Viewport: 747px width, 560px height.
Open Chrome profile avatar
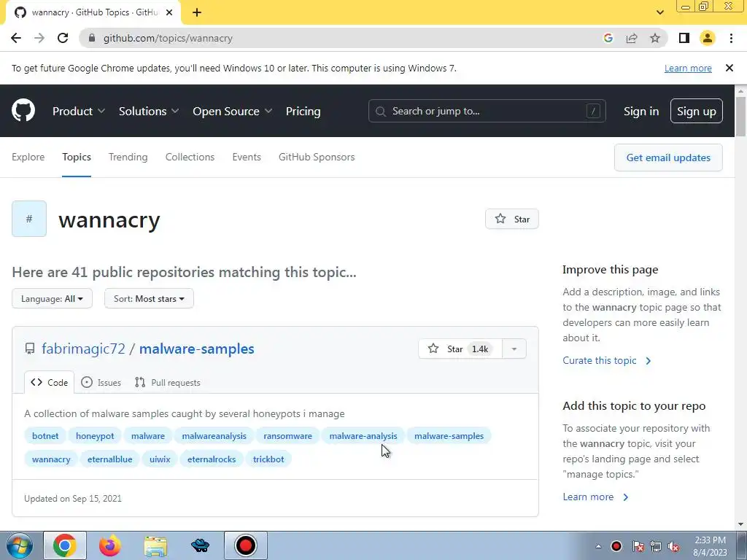(x=708, y=38)
